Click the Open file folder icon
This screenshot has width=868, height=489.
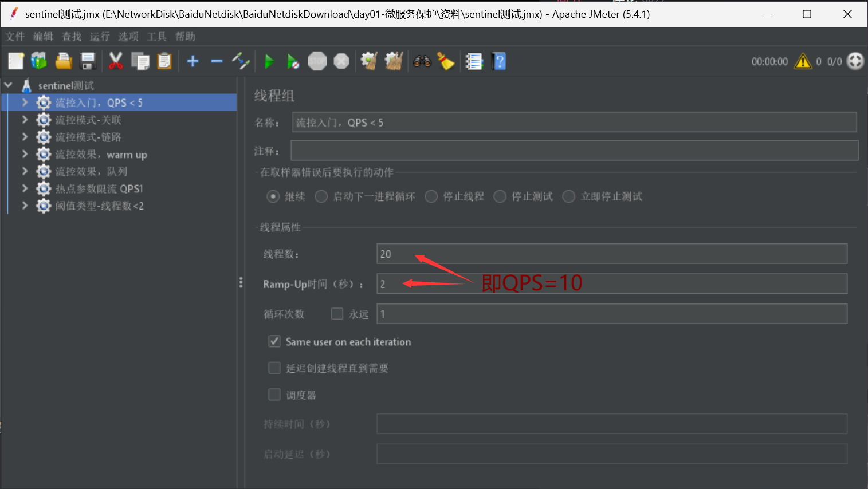click(x=64, y=61)
